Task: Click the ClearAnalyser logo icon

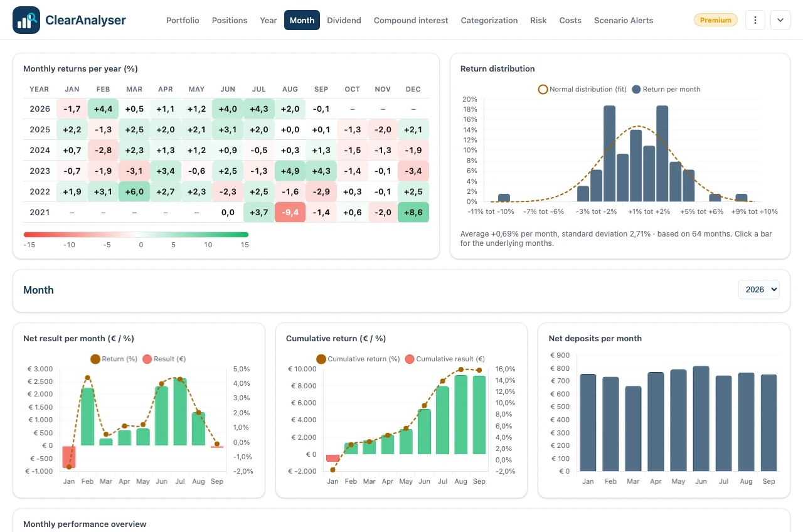Action: [26, 20]
